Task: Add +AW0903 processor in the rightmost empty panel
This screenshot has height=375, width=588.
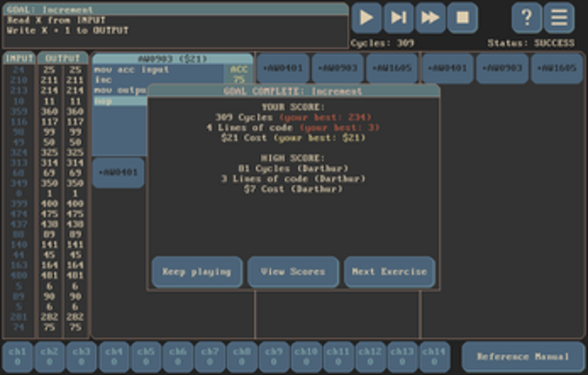Action: tap(502, 68)
